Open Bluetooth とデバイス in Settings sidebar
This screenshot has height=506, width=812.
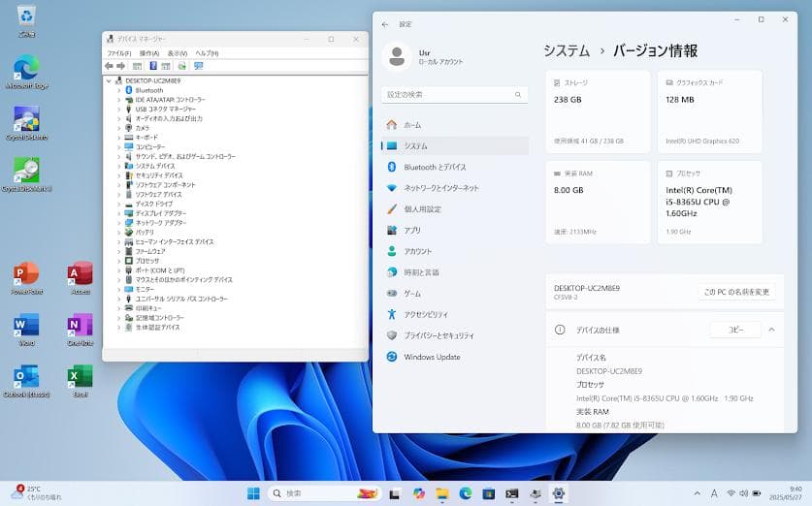(x=455, y=167)
